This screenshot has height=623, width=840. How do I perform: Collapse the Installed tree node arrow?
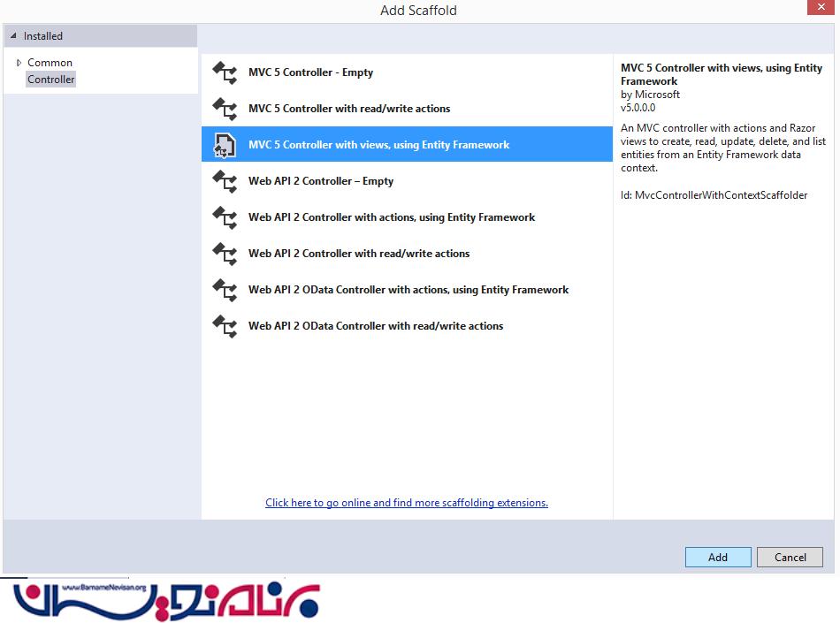[13, 36]
